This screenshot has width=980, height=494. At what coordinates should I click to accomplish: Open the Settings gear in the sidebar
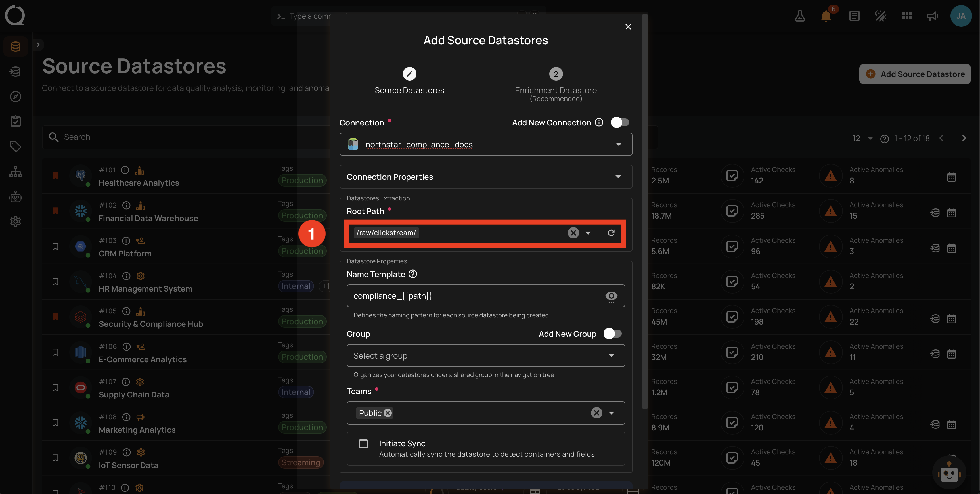[x=16, y=221]
